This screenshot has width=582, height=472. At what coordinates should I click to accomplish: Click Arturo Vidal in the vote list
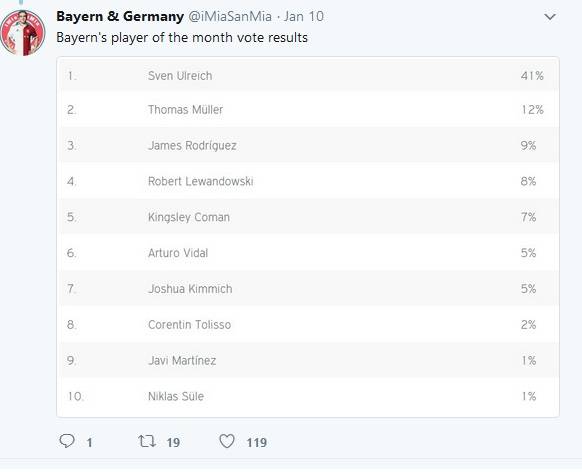178,253
